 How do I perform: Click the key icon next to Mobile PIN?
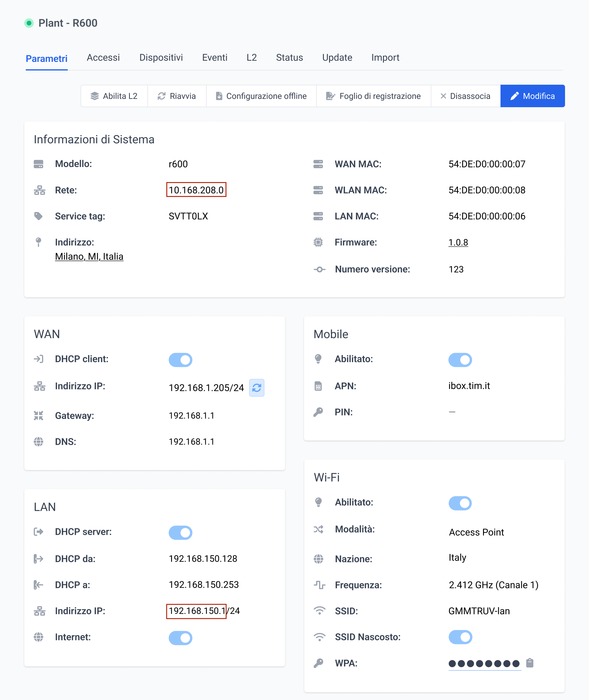click(x=318, y=412)
